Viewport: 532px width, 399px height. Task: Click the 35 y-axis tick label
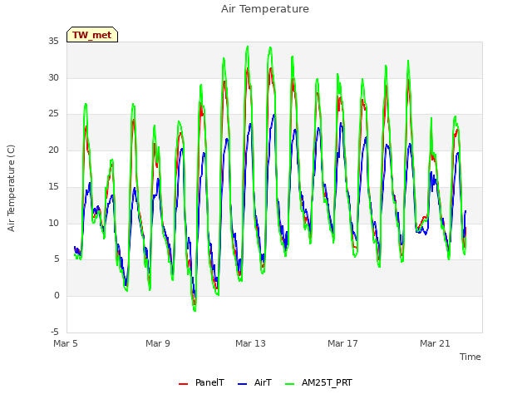point(53,42)
